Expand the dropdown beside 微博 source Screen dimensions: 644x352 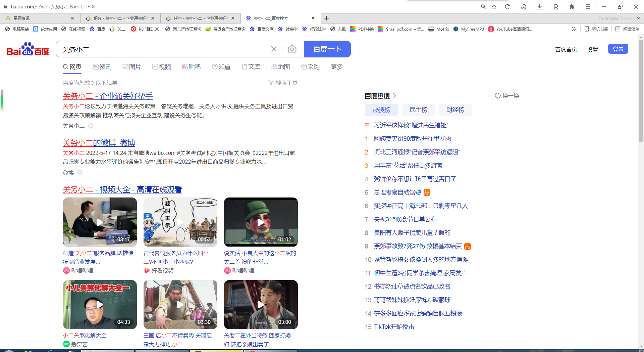point(80,172)
